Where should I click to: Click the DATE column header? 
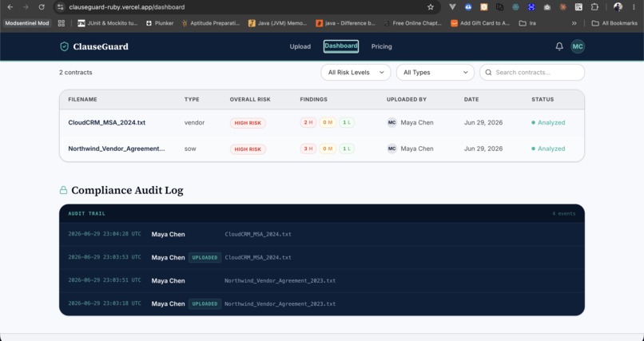(471, 99)
